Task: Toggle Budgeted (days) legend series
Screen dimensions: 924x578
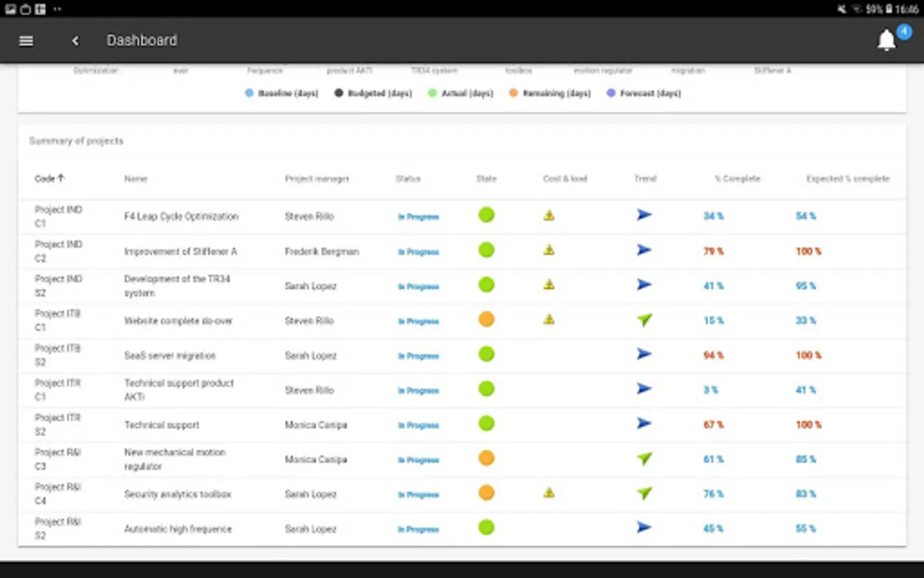Action: pyautogui.click(x=373, y=93)
